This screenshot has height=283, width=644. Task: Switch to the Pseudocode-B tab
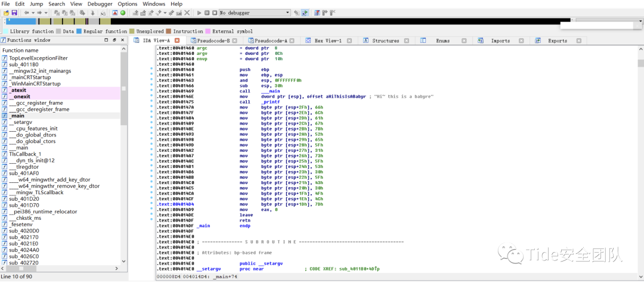tap(213, 41)
